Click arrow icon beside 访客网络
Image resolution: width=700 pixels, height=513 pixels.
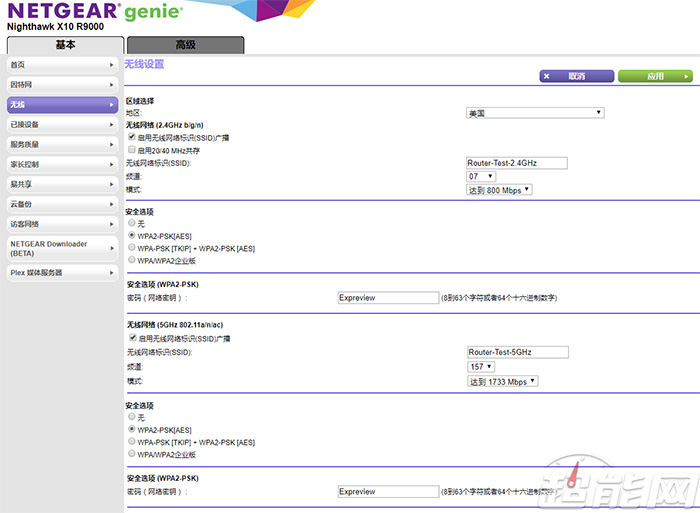tap(112, 224)
